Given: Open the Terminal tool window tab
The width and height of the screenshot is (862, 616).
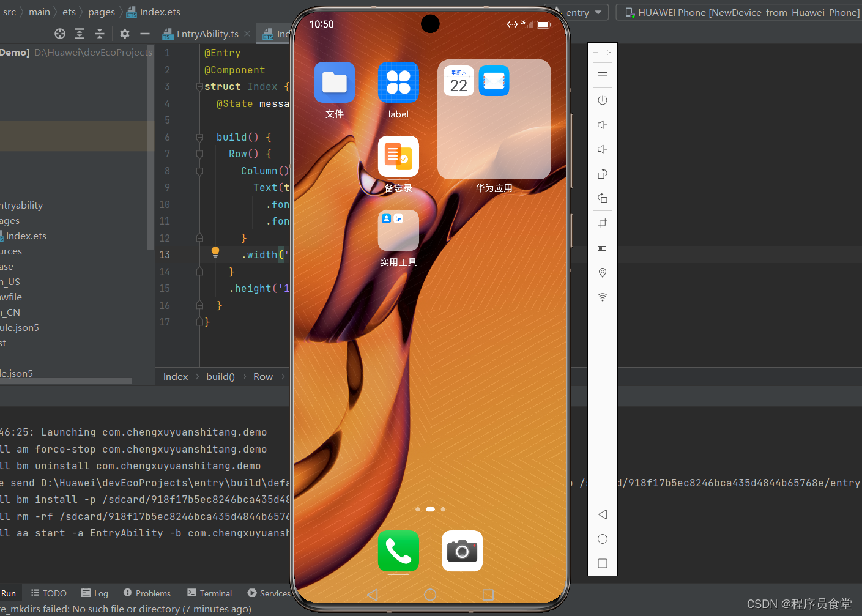Looking at the screenshot, I should [210, 593].
